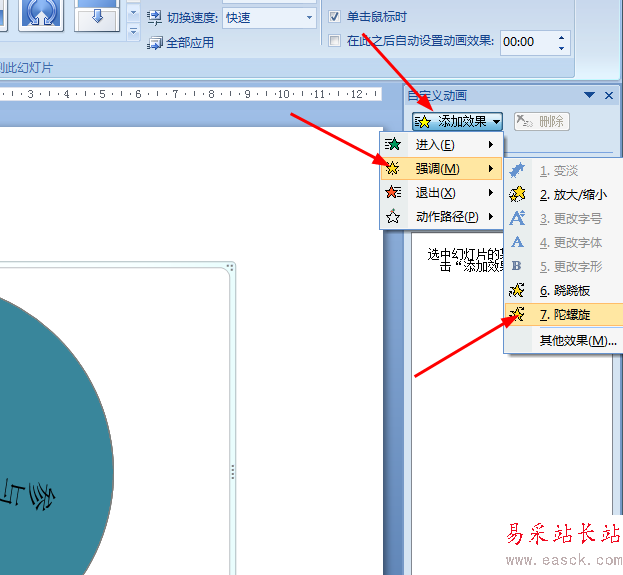Open the 动作路径(P) motion path submenu

click(441, 217)
